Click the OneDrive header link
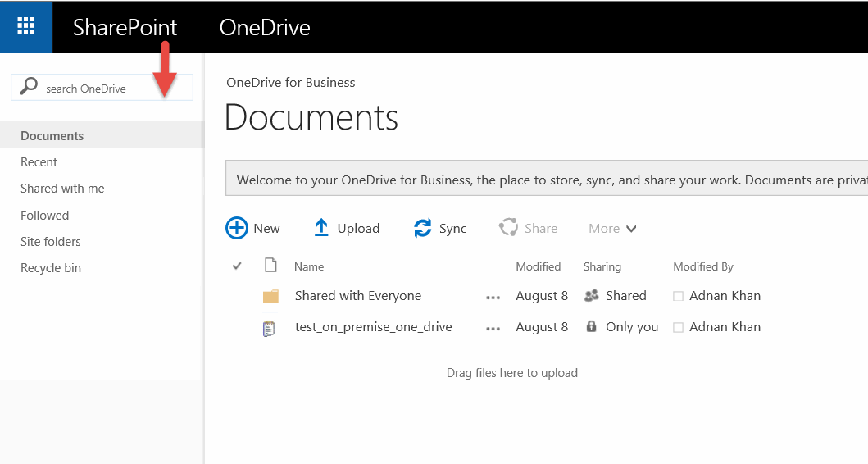 (x=265, y=27)
